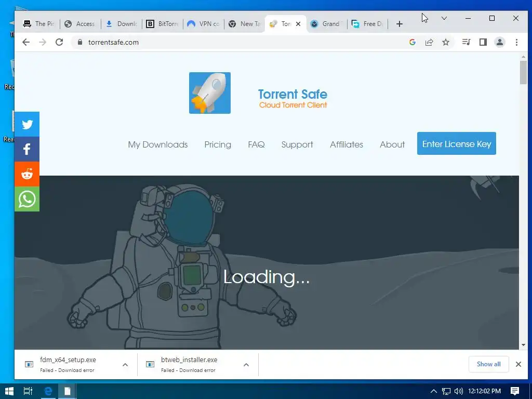
Task: Share page on Twitter sidebar icon
Action: tap(27, 124)
